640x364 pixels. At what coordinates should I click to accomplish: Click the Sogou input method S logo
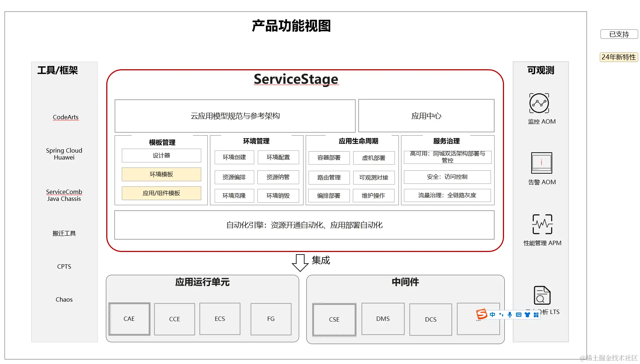click(x=482, y=314)
